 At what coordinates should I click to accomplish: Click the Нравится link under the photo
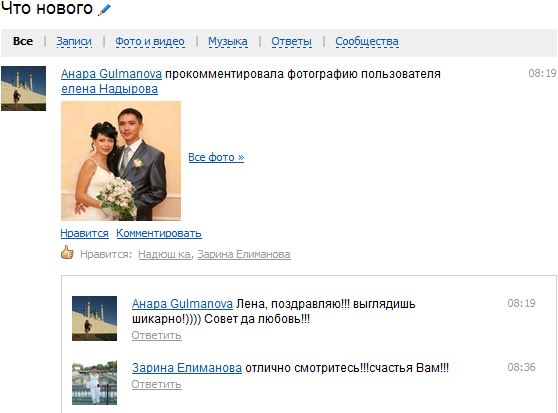(85, 233)
